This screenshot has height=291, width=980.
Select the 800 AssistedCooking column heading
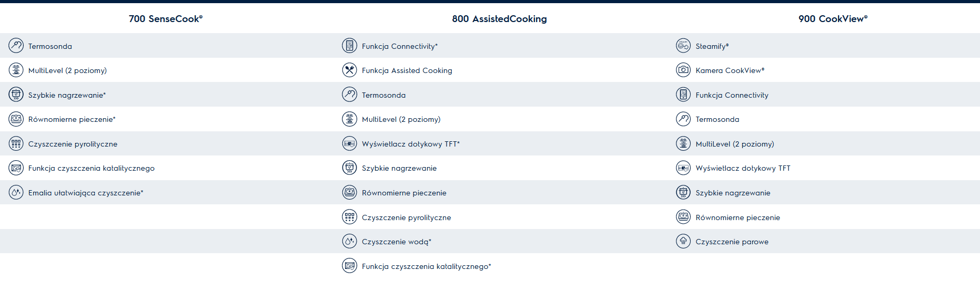(499, 19)
